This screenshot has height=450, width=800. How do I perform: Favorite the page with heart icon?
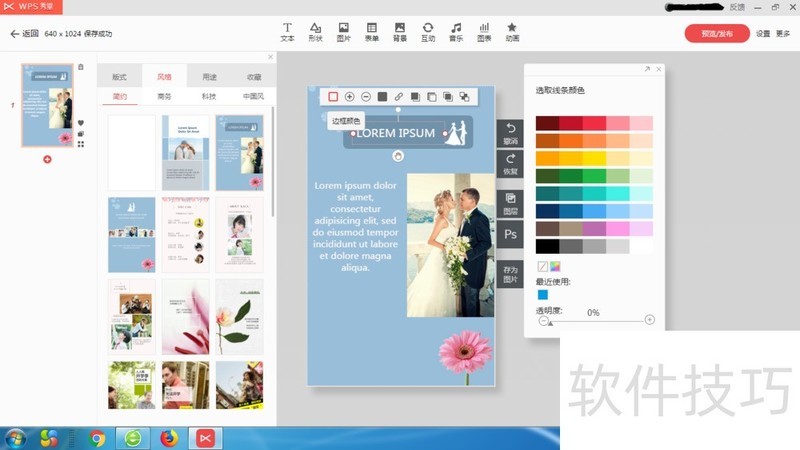pyautogui.click(x=81, y=123)
